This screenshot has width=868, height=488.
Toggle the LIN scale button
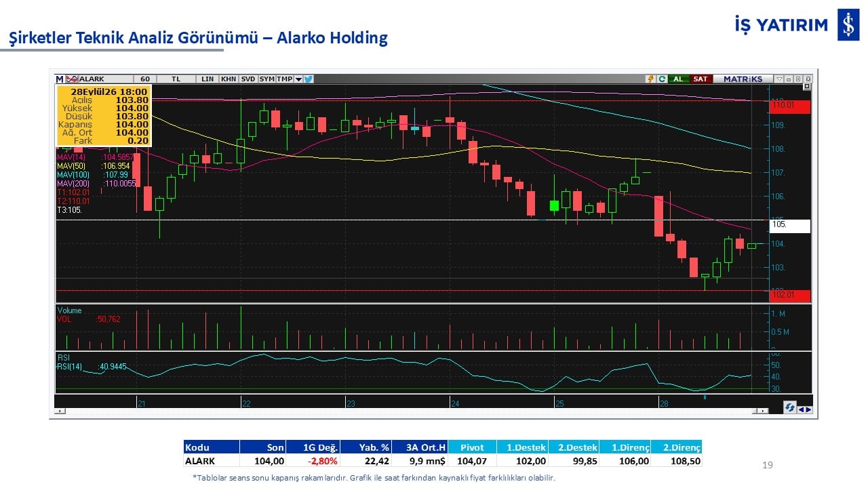208,79
